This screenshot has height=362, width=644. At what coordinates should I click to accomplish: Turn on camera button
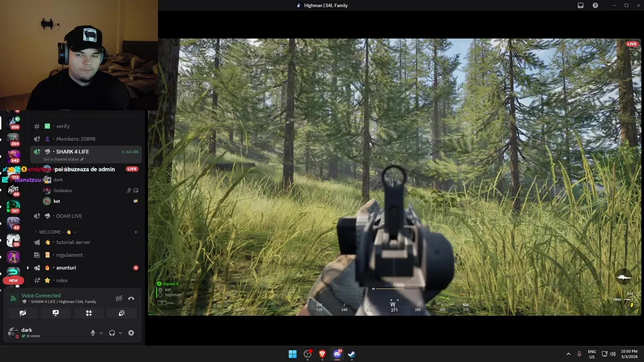[x=23, y=313]
